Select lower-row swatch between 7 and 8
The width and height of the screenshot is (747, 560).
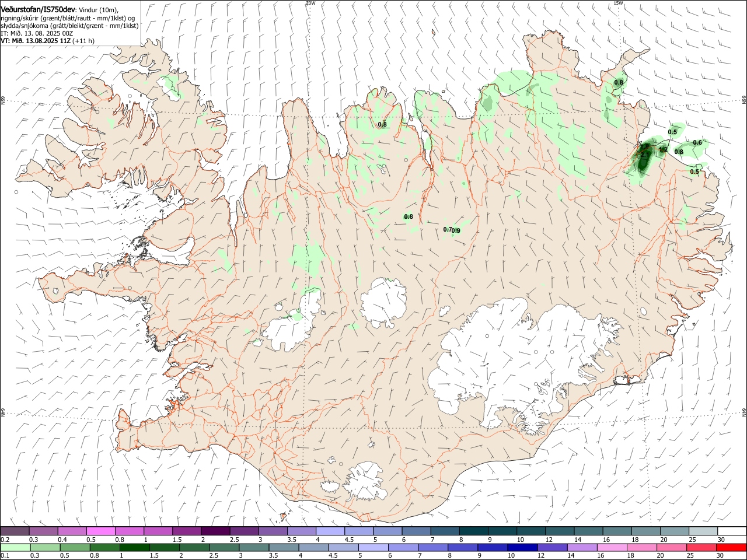tap(432, 547)
